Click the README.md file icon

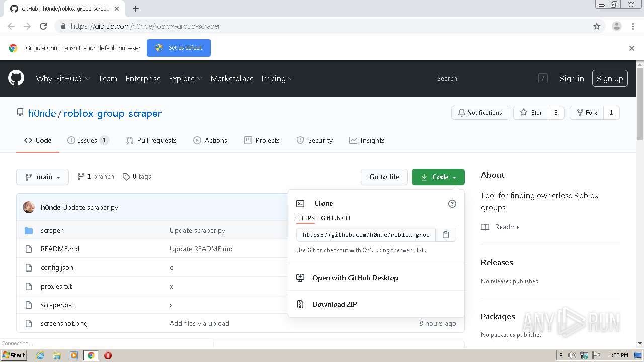point(29,249)
